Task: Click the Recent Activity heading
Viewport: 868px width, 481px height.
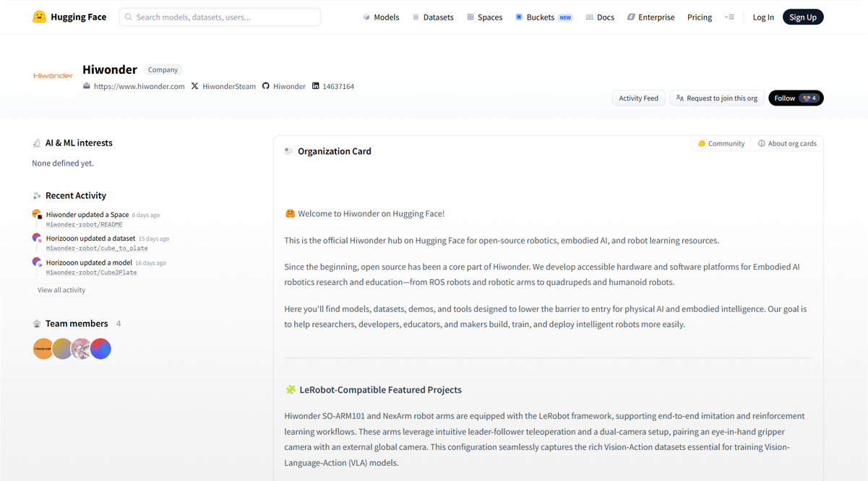Action: coord(76,195)
